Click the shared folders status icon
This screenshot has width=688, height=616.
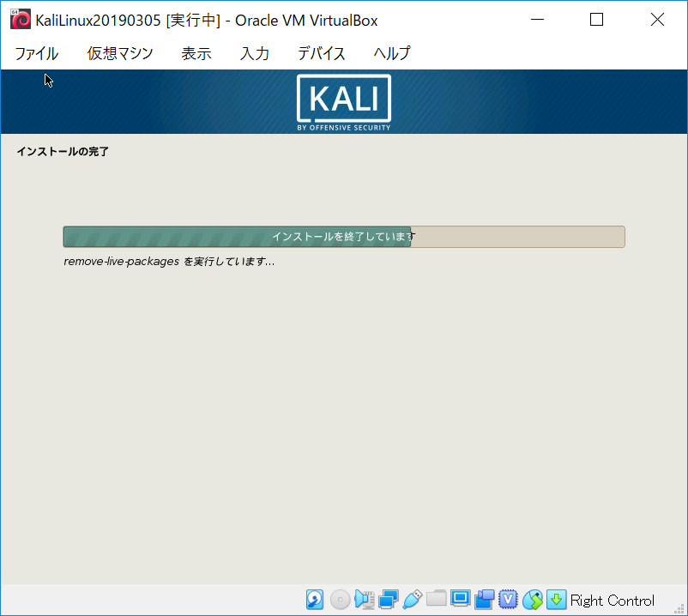click(x=436, y=599)
